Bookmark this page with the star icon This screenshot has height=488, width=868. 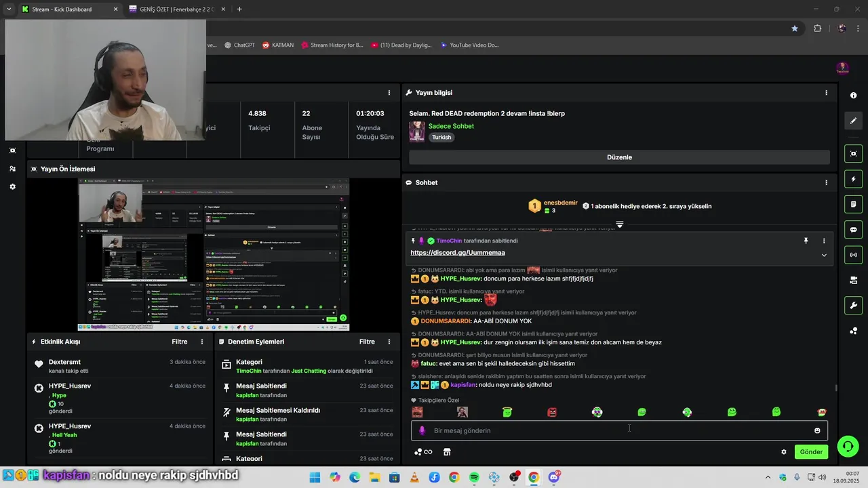(795, 28)
